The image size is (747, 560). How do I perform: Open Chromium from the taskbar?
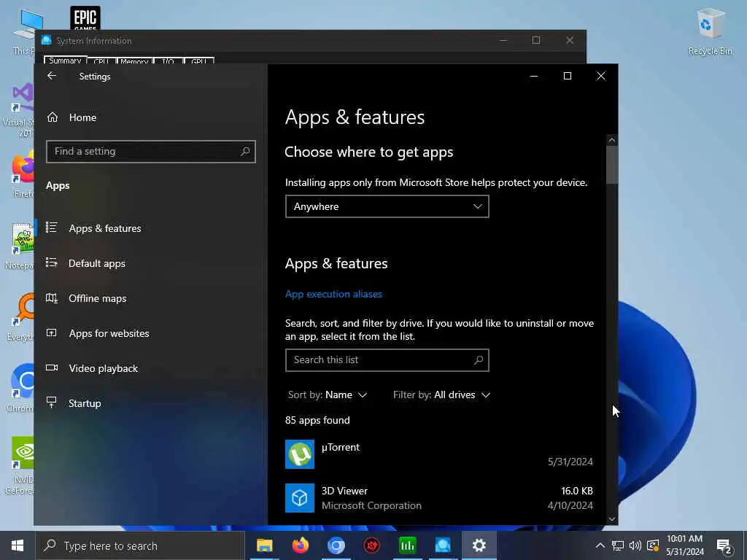pyautogui.click(x=336, y=545)
